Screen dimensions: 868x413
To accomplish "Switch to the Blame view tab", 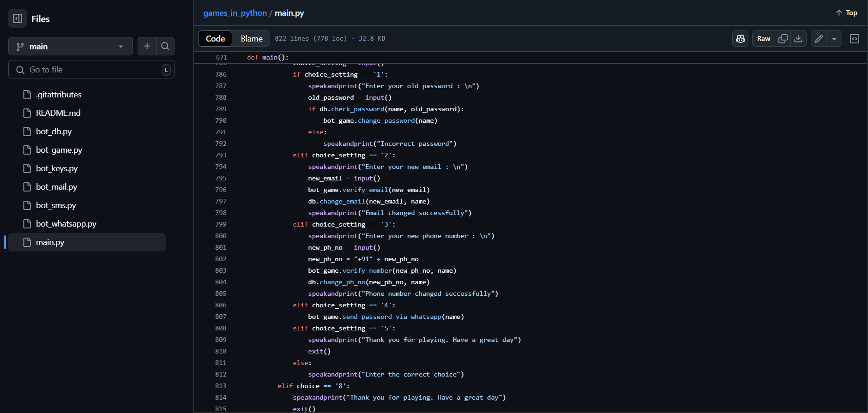I will tap(252, 39).
